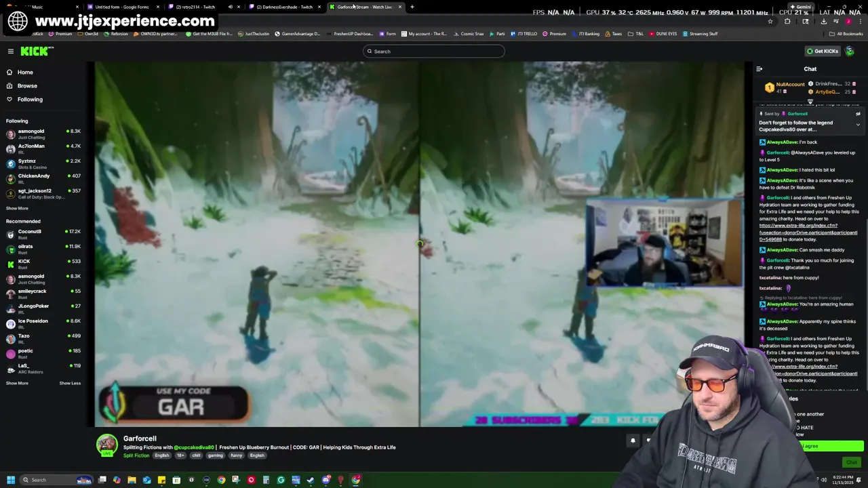
Task: Open Tazo recommended channel
Action: [42, 339]
